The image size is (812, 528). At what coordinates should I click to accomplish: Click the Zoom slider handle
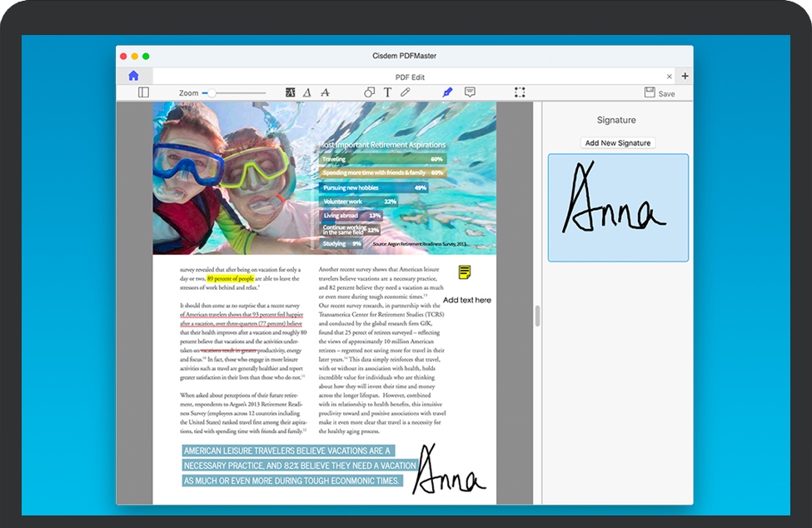pyautogui.click(x=212, y=93)
